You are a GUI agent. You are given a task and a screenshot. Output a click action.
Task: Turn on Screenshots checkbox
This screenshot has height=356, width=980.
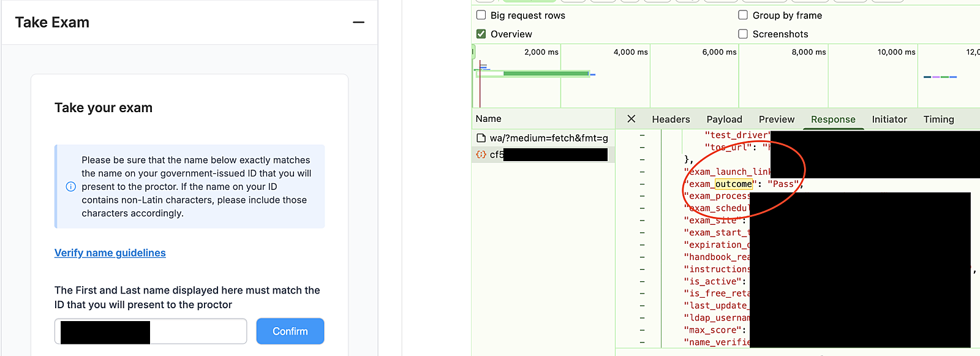[x=743, y=34]
